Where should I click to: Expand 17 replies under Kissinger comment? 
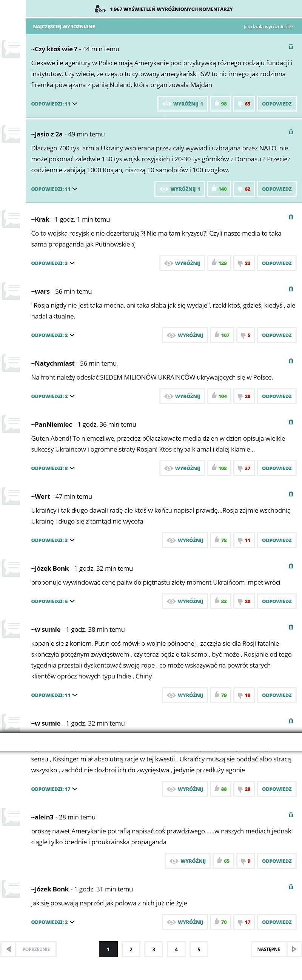54,789
